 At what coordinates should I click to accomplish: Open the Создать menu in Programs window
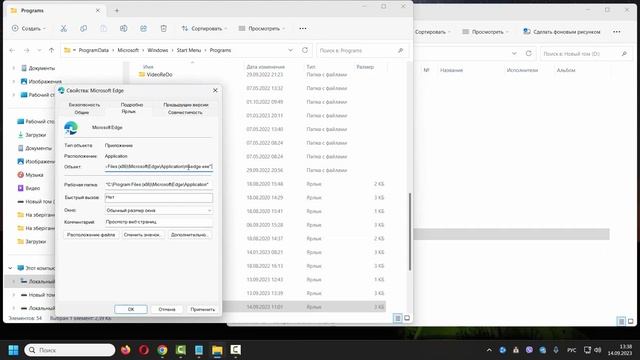tap(28, 29)
